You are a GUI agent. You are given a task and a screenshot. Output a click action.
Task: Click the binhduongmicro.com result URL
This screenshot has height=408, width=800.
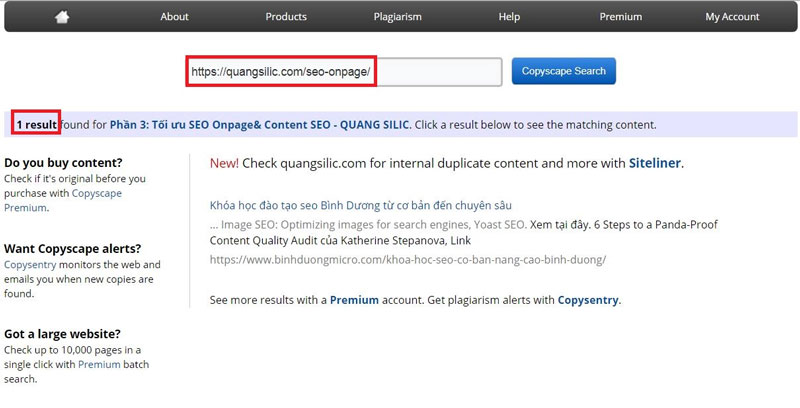coord(407,259)
